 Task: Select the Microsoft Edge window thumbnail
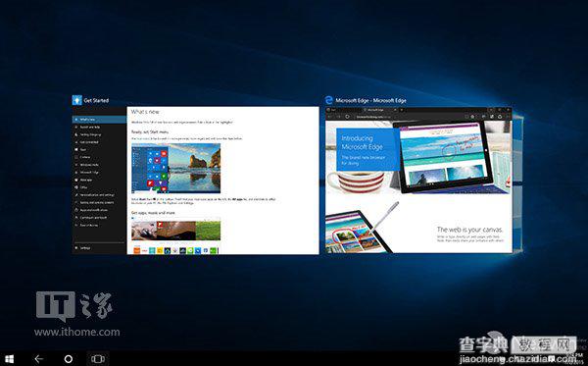point(418,181)
